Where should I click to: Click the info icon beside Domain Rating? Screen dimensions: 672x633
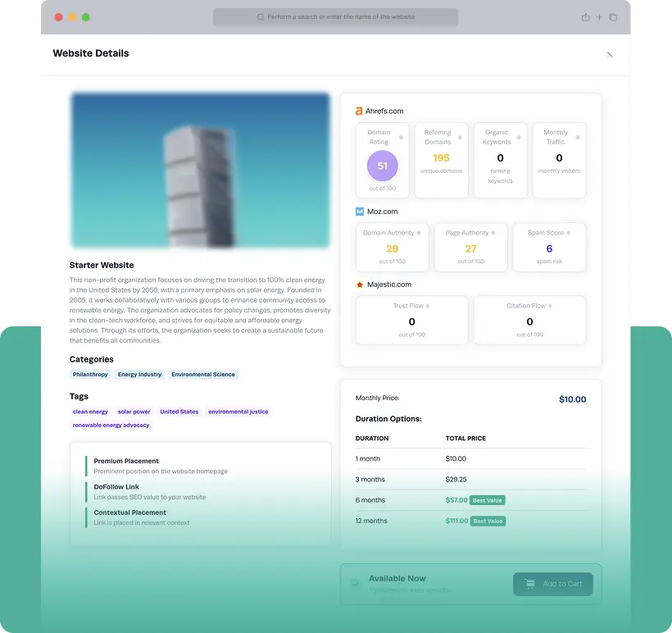tap(401, 137)
